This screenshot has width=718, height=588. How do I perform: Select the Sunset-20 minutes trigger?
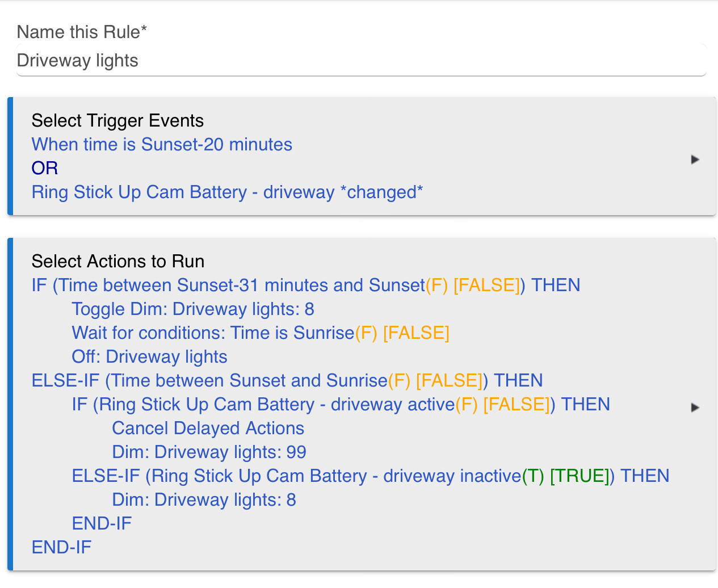coord(162,144)
